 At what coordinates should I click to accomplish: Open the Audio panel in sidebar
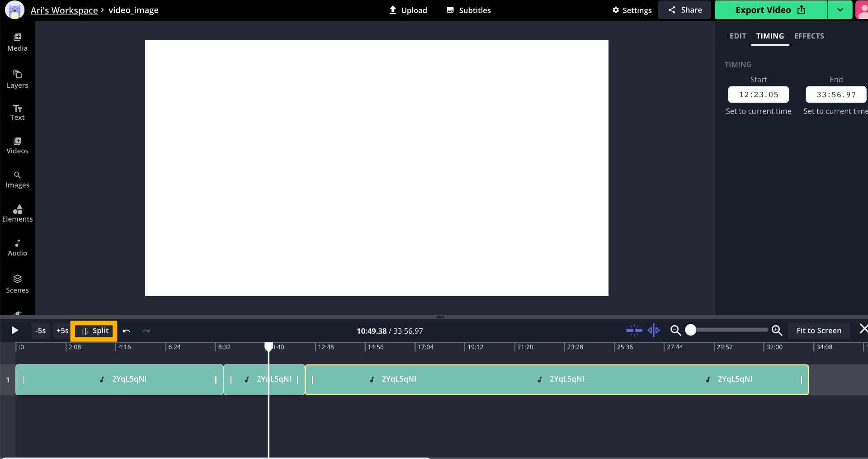pos(17,248)
